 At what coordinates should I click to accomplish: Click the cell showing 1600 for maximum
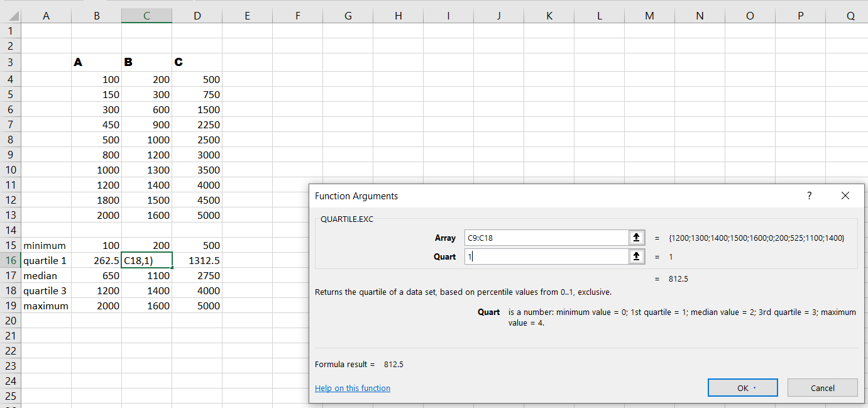(146, 306)
